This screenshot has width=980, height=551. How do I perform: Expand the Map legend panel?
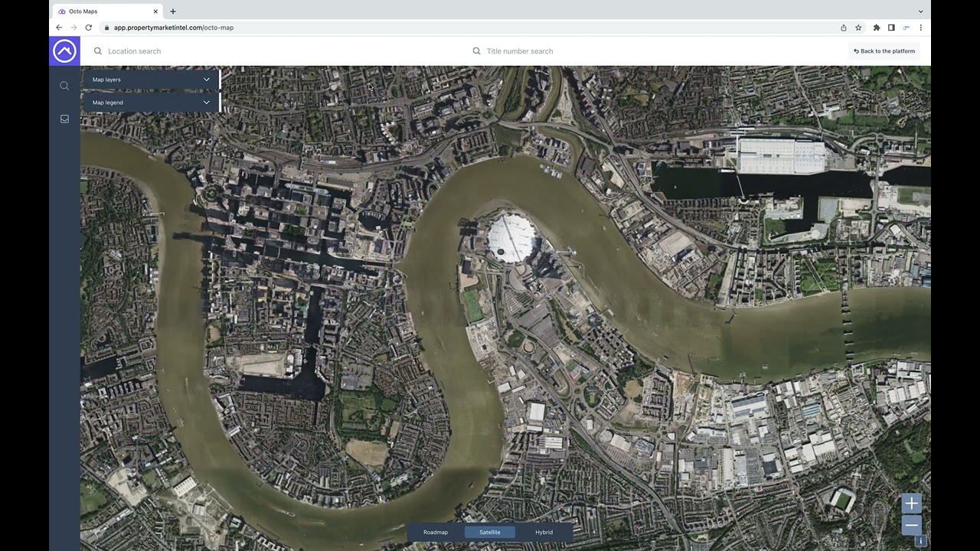pyautogui.click(x=151, y=103)
